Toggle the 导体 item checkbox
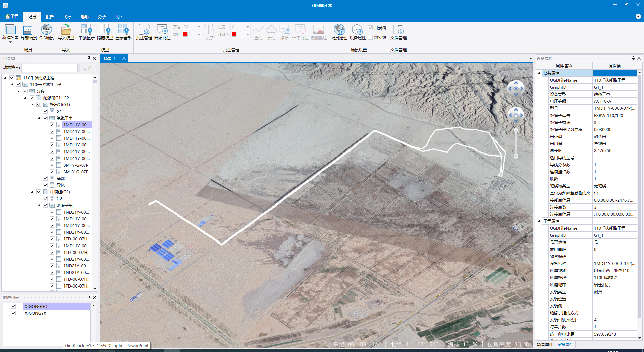Viewport: 644px width, 352px height. tap(45, 185)
